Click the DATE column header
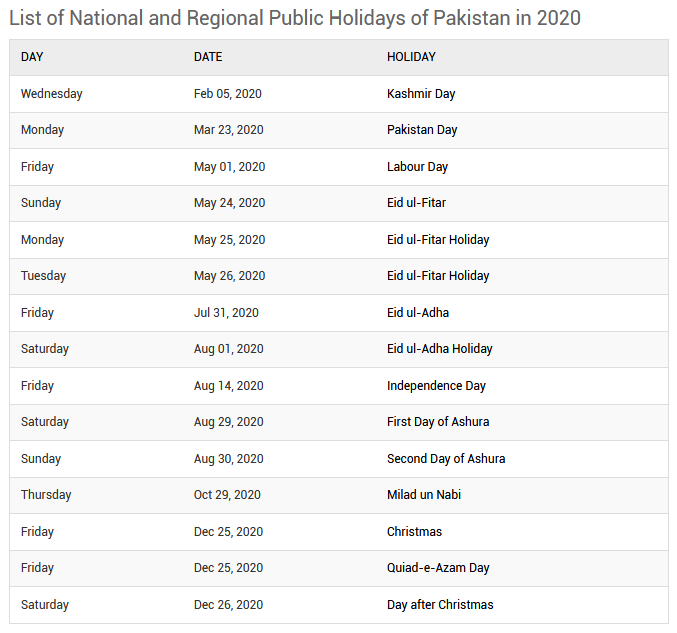Image resolution: width=677 pixels, height=633 pixels. pos(208,57)
